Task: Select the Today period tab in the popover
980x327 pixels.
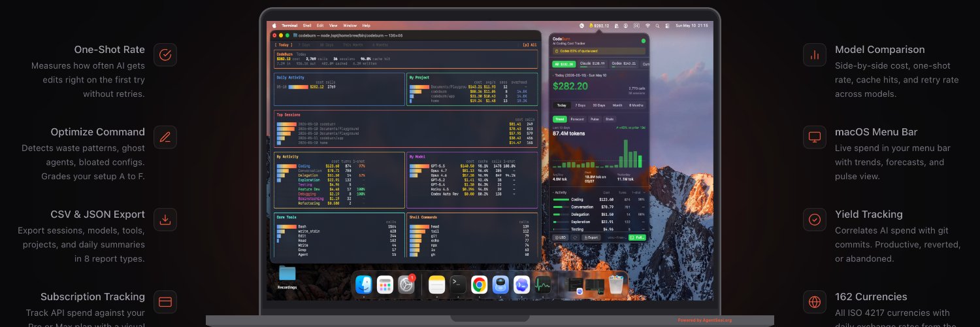Action: coord(561,105)
